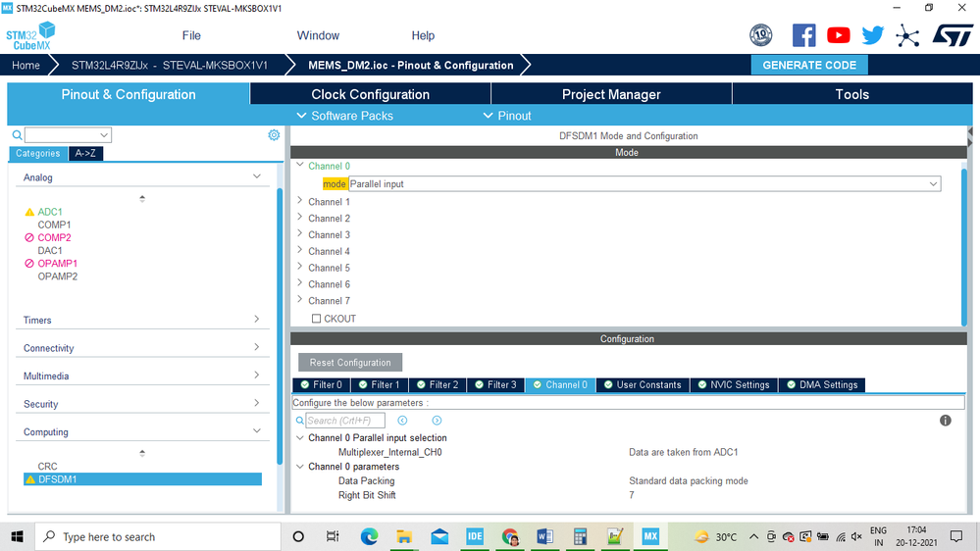980x551 pixels.
Task: Collapse the Channel 0 tree node
Action: click(300, 165)
